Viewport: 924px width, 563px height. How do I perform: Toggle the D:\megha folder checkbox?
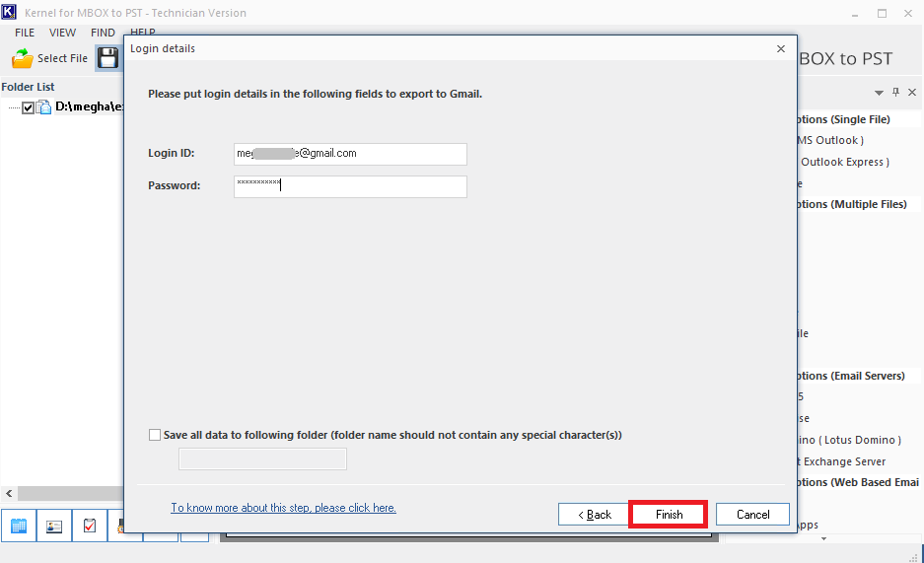coord(28,107)
